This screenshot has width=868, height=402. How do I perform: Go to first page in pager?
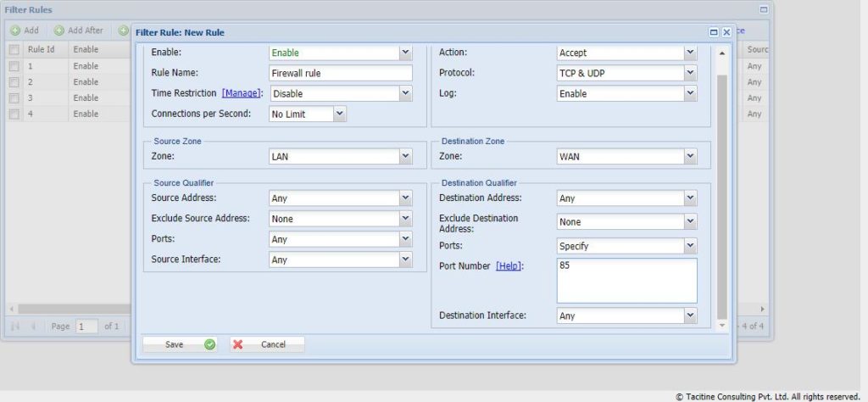[x=15, y=326]
